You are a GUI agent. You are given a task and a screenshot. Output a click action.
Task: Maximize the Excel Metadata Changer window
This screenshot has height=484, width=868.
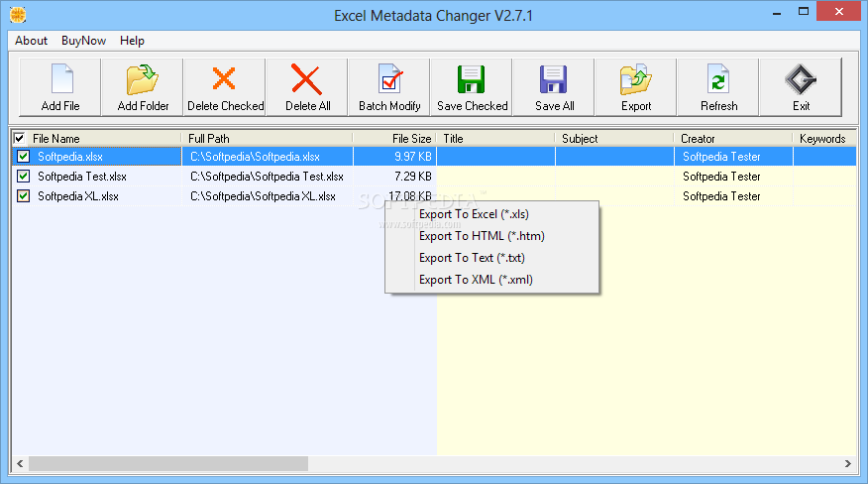click(x=804, y=12)
